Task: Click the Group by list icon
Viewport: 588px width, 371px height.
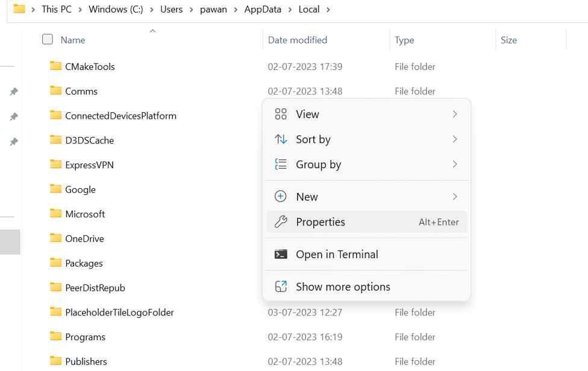Action: coord(281,164)
